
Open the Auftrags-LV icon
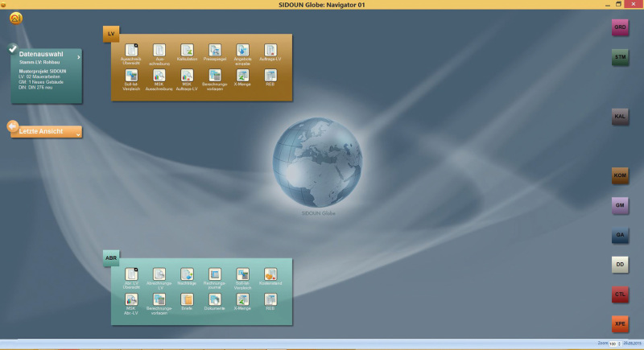pos(270,50)
